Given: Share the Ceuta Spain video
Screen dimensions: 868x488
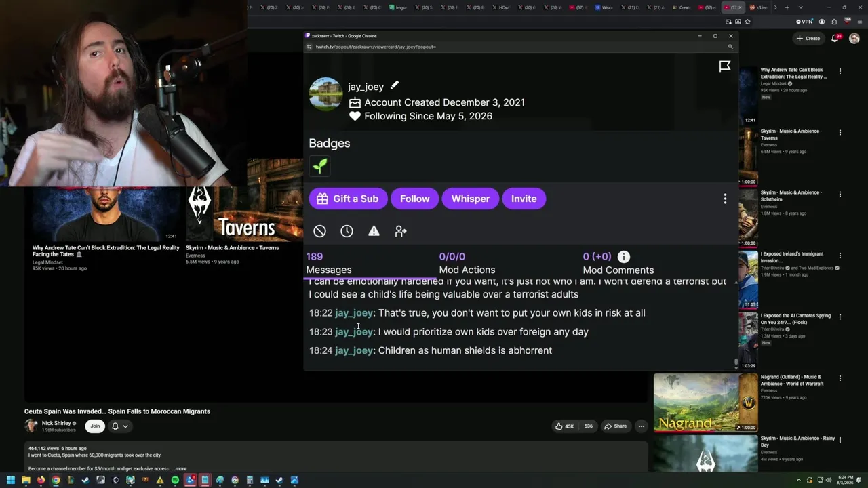Looking at the screenshot, I should pyautogui.click(x=616, y=426).
